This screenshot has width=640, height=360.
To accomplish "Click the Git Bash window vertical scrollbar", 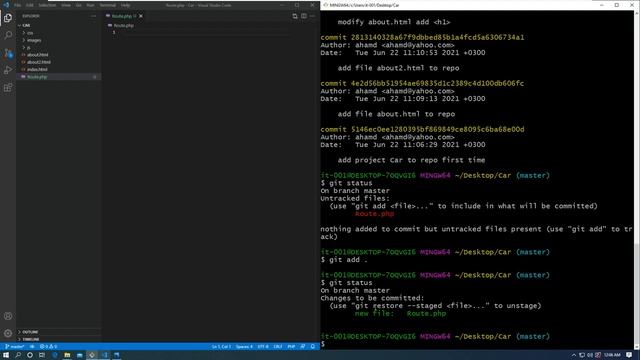I will [636, 180].
